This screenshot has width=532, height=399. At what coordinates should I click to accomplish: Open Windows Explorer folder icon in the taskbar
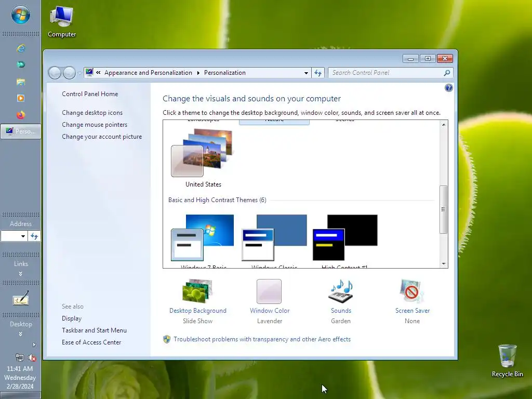pyautogui.click(x=21, y=82)
